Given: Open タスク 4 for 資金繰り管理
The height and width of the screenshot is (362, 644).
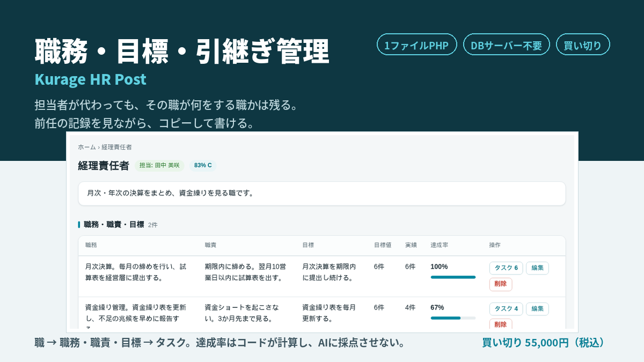Looking at the screenshot, I should 506,308.
